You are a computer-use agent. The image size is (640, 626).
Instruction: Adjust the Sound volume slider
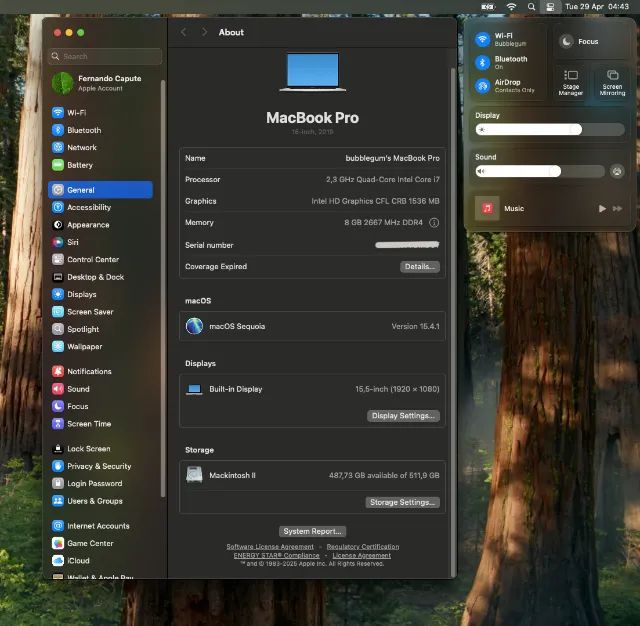[540, 171]
